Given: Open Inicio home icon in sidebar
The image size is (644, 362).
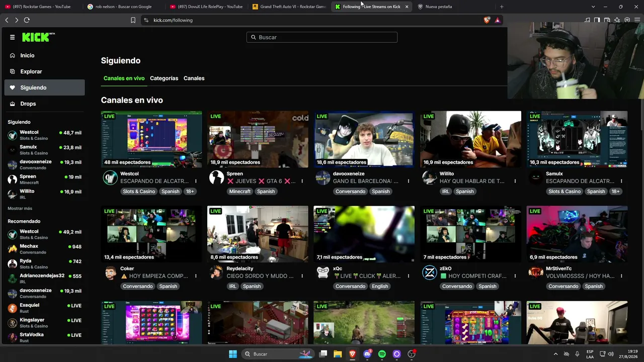Looking at the screenshot, I should coord(13,55).
